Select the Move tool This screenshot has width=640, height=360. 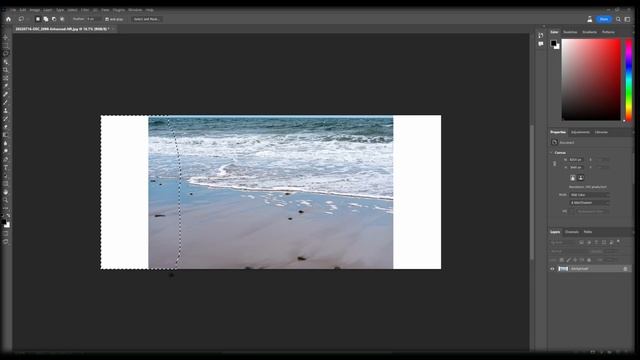6,37
